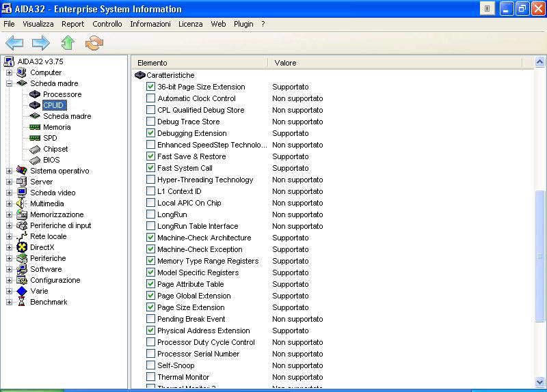Expand the Sistema operativo node
This screenshot has height=392, width=547.
point(9,171)
